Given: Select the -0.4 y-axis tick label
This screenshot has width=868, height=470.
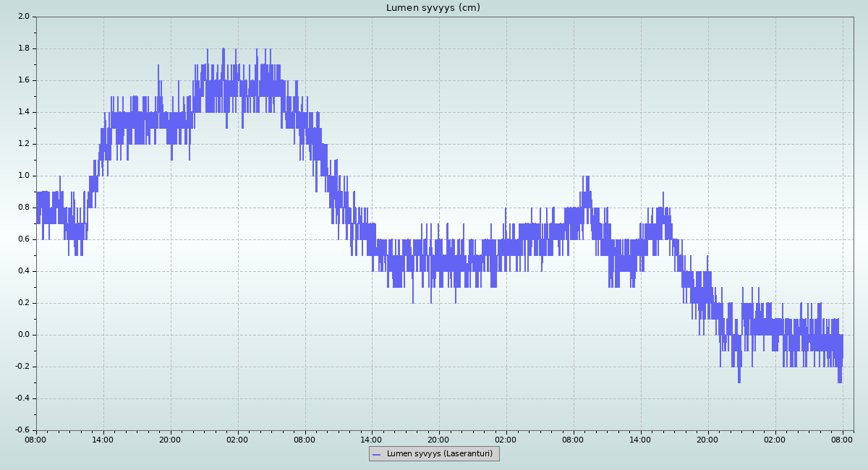Looking at the screenshot, I should (x=22, y=398).
